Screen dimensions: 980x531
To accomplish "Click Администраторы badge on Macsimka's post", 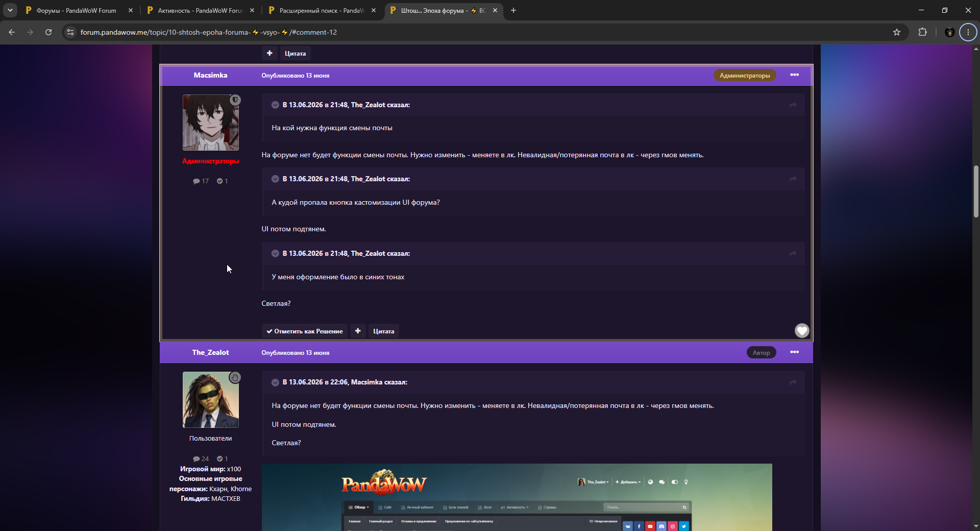I will [745, 75].
